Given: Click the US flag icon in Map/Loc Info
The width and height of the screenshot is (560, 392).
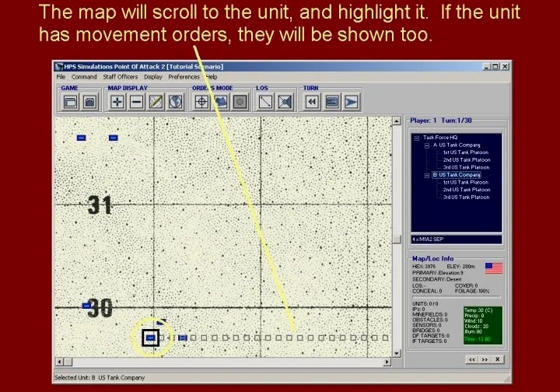Looking at the screenshot, I should pos(494,268).
